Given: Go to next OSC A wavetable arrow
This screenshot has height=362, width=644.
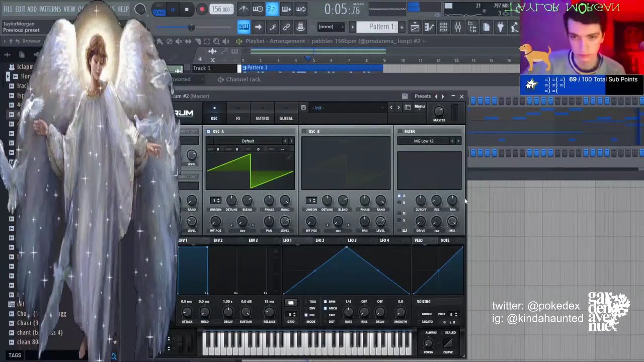Looking at the screenshot, I should point(291,141).
